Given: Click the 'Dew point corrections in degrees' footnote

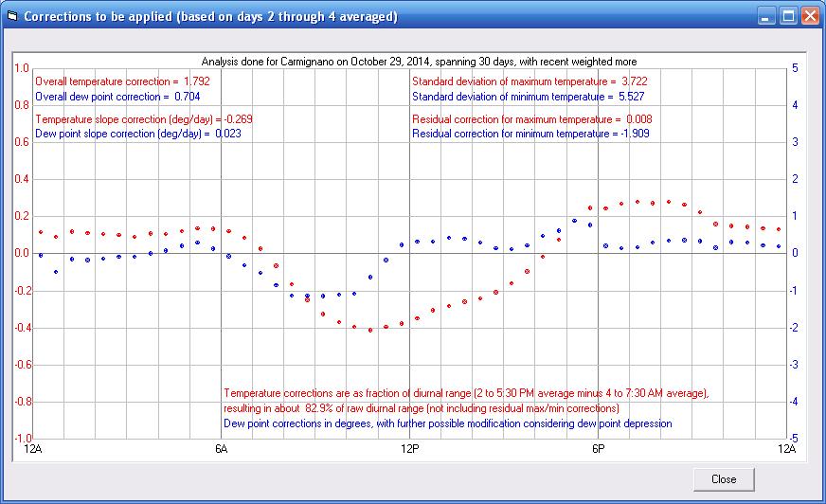Looking at the screenshot, I should pos(447,423).
